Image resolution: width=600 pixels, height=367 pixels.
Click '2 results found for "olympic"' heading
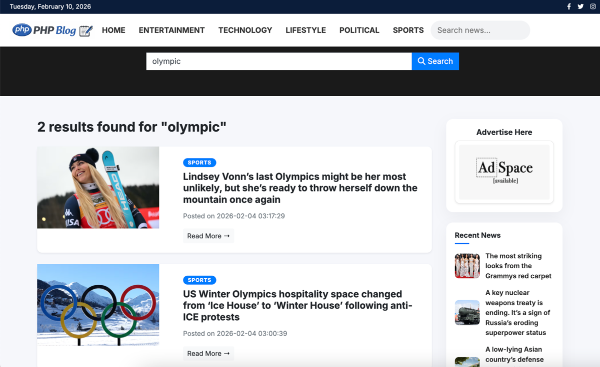[132, 127]
